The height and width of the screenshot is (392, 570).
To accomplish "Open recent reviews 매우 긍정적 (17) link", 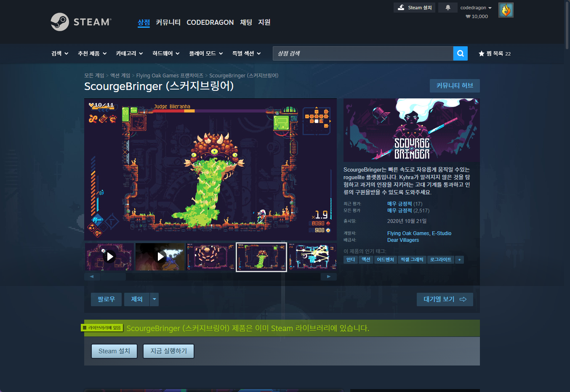I will tap(405, 204).
